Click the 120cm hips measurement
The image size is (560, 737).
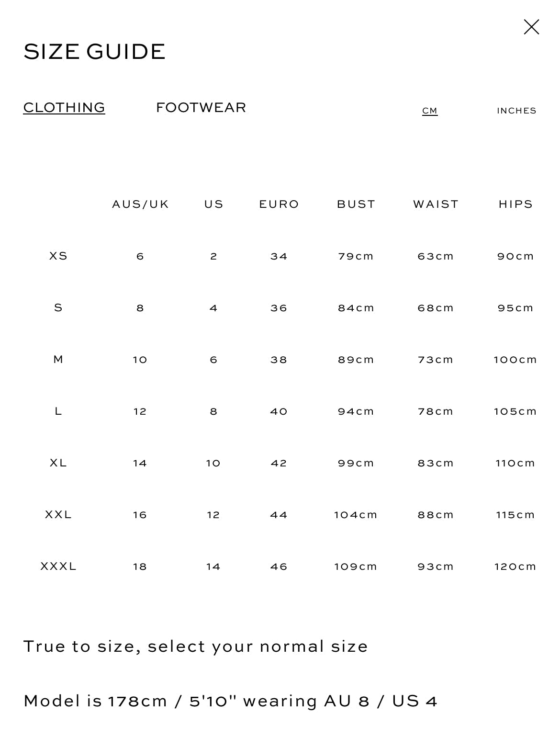click(x=515, y=567)
